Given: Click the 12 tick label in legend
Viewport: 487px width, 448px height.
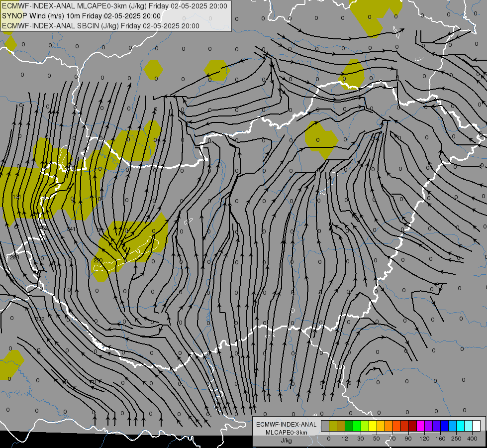Looking at the screenshot, I should 345,439.
